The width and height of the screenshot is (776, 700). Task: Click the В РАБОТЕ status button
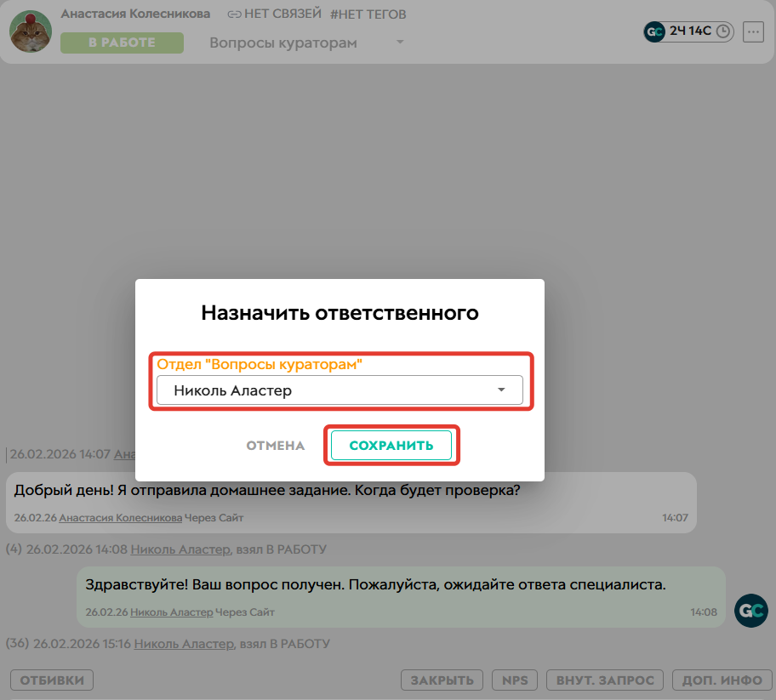point(123,43)
